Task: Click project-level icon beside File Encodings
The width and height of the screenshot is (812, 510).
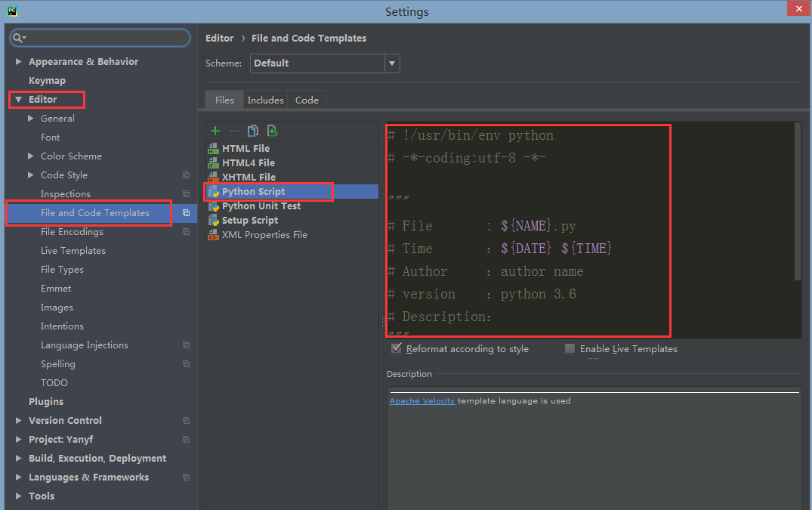Action: [x=186, y=231]
